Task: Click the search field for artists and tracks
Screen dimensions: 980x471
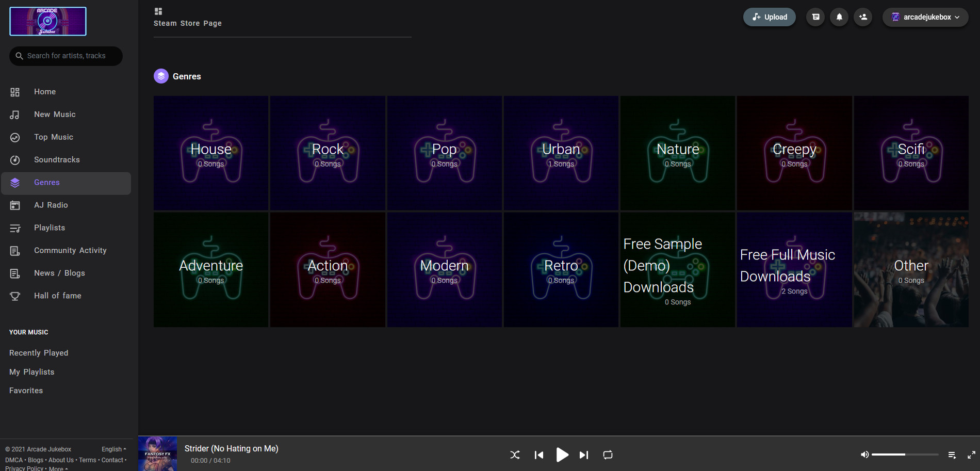Action: point(66,56)
